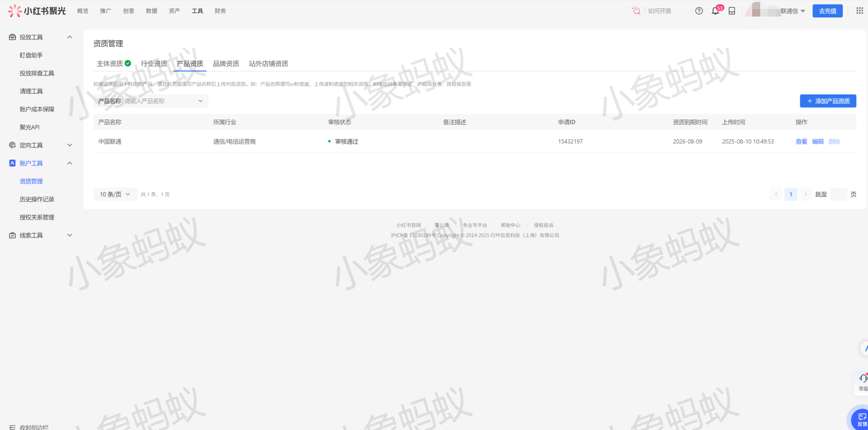The height and width of the screenshot is (430, 868).
Task: Open the 10 条/页 page size dropdown
Action: 115,194
